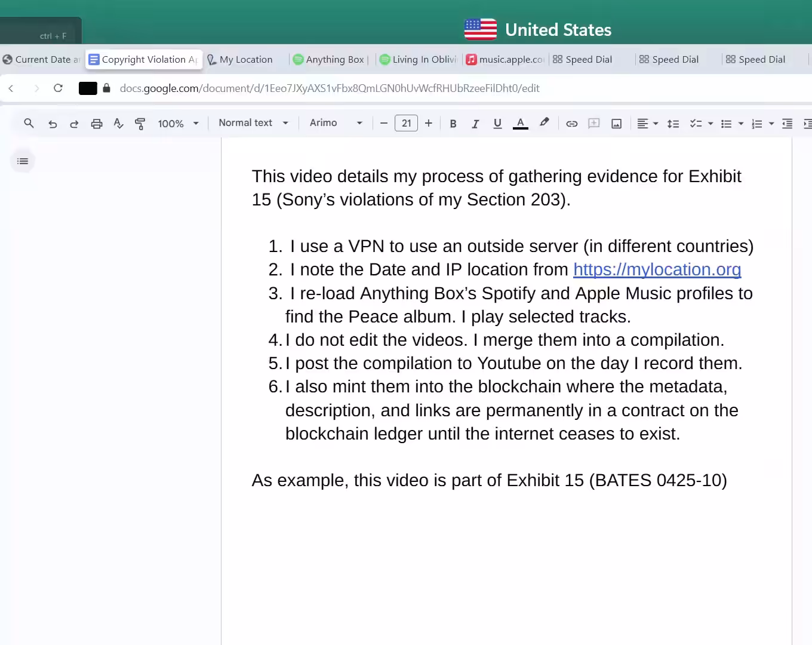
Task: Switch to the My Location tab
Action: (245, 60)
